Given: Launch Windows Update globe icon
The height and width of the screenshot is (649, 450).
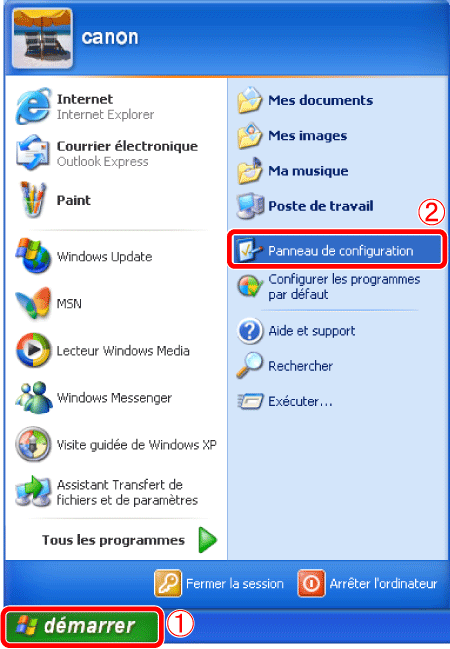Looking at the screenshot, I should tap(33, 256).
